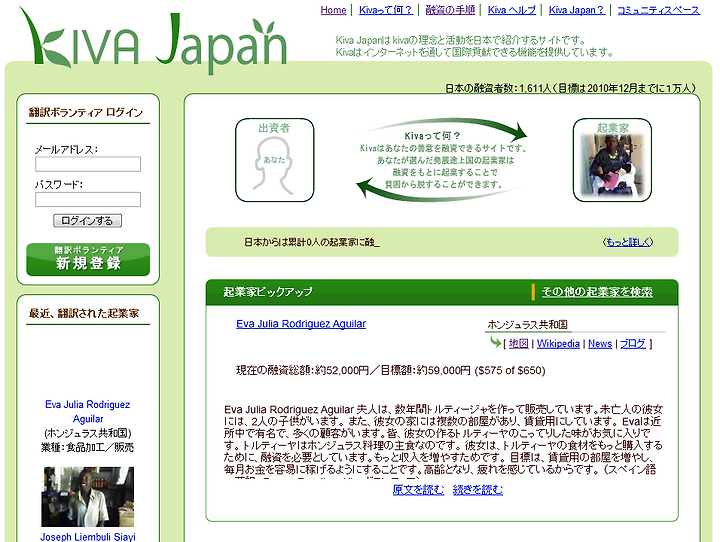Click the ホンジュラス共和国 country label
This screenshot has height=542, width=720.
(527, 325)
